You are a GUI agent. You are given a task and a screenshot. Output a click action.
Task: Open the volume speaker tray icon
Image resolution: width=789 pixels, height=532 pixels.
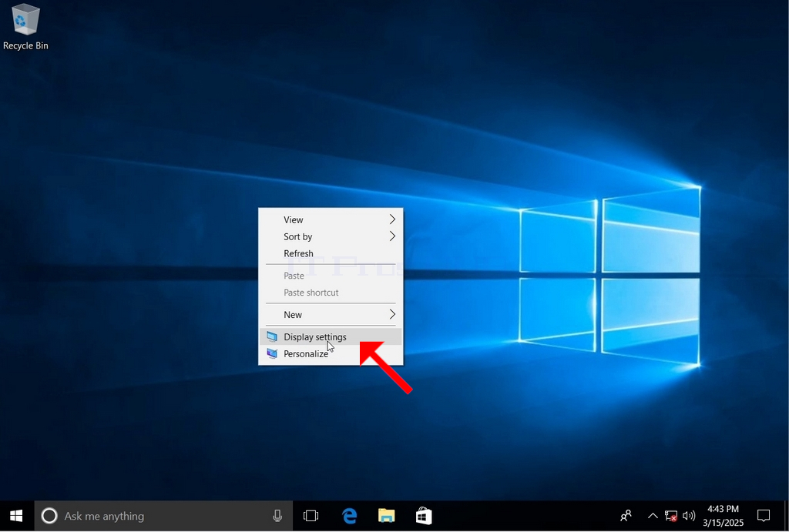(689, 516)
